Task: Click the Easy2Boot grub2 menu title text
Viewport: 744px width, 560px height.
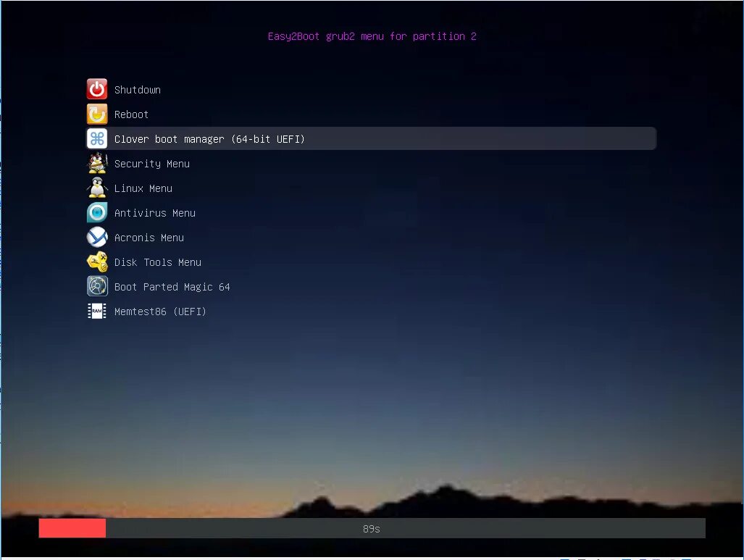Action: (x=372, y=36)
